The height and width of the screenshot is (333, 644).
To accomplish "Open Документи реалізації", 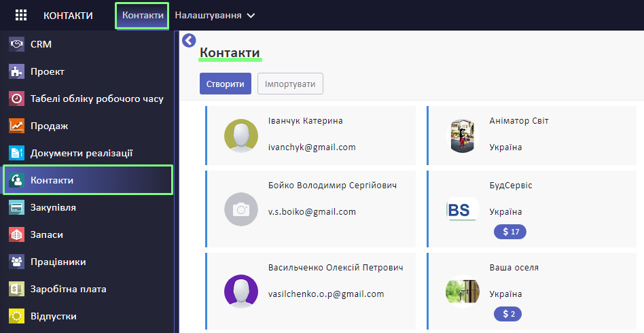I will [x=82, y=153].
